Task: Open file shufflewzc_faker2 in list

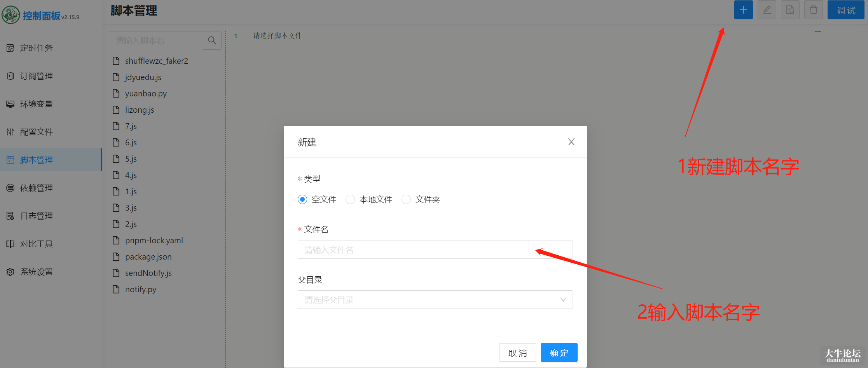Action: [x=156, y=61]
